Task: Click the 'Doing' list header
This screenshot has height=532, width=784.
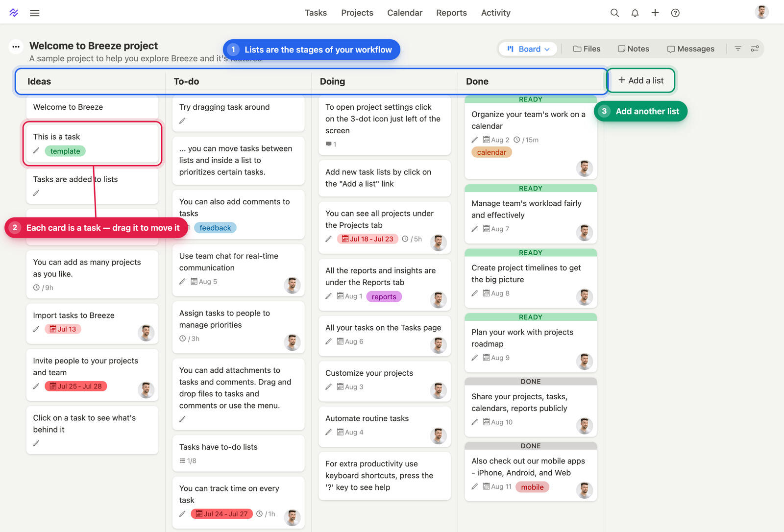Action: pyautogui.click(x=332, y=81)
